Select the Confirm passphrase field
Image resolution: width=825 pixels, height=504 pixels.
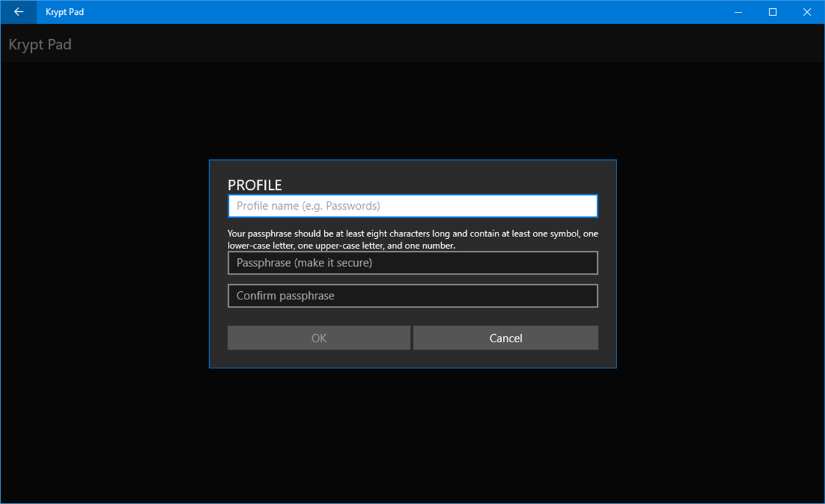[412, 296]
